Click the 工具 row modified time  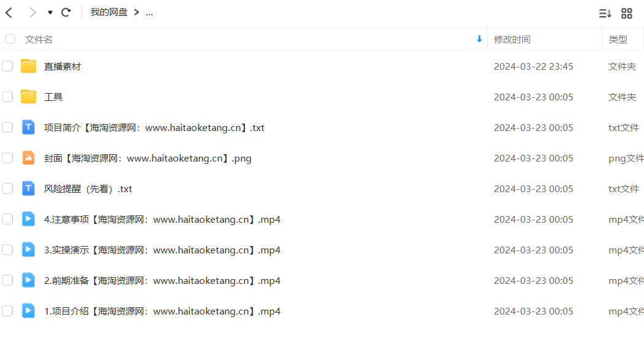533,97
